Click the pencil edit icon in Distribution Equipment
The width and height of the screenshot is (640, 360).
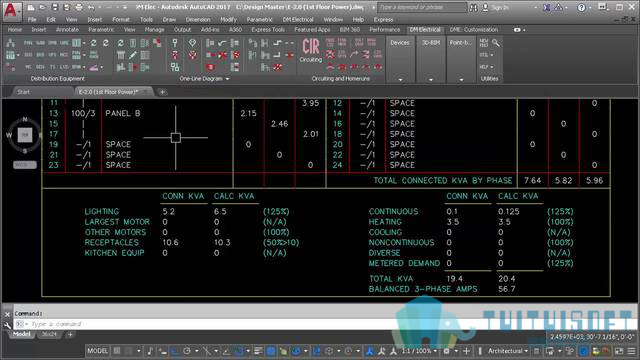click(133, 55)
